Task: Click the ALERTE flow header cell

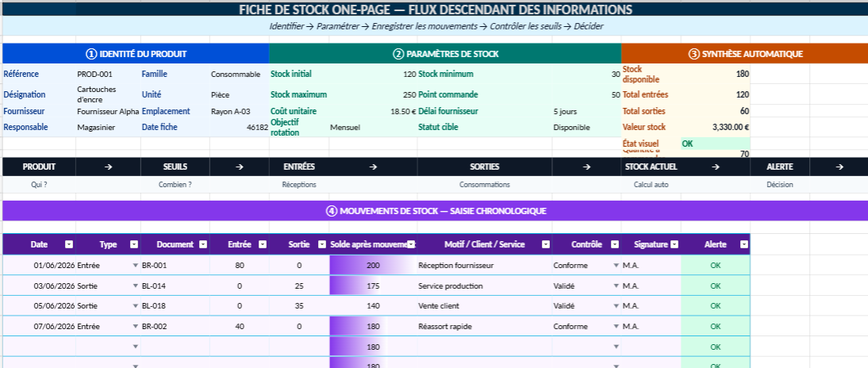Action: pos(779,167)
